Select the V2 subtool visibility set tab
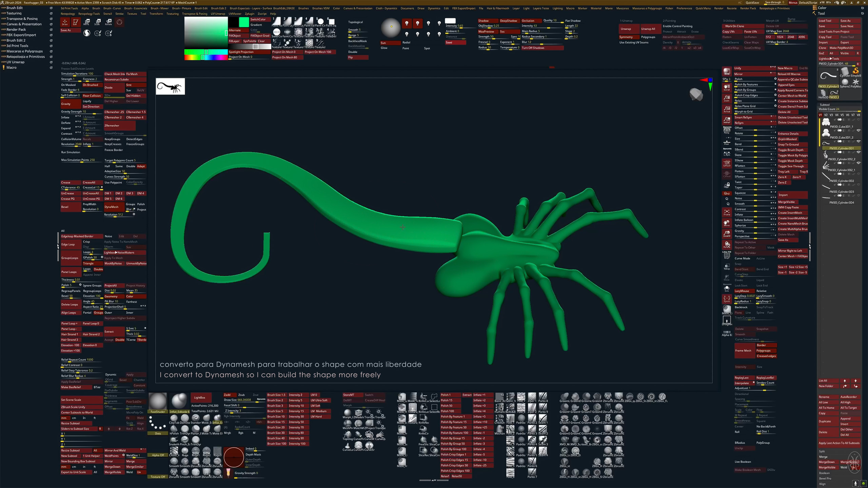 [826, 115]
